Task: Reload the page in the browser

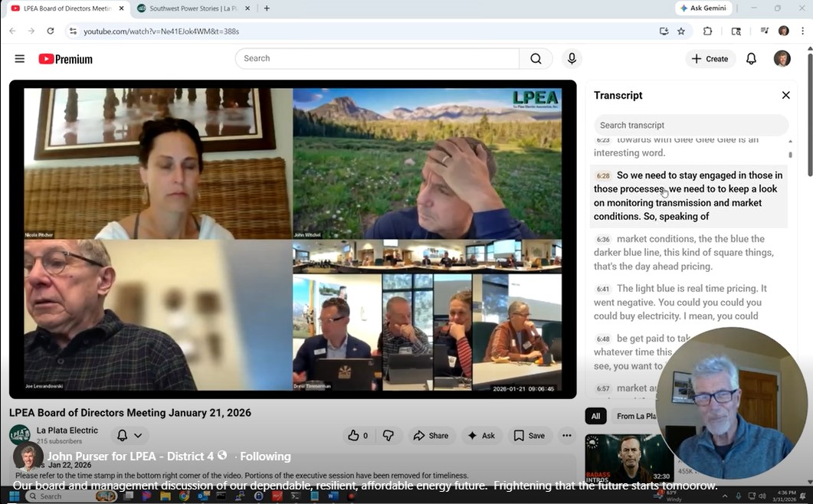Action: pyautogui.click(x=51, y=31)
